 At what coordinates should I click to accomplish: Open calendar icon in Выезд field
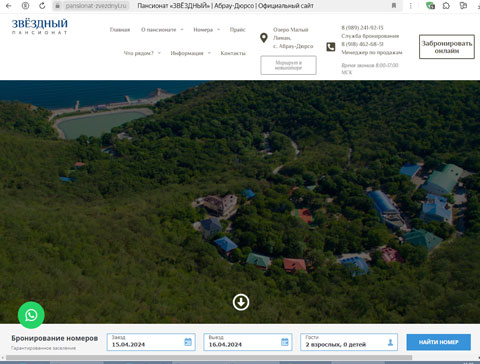(285, 342)
